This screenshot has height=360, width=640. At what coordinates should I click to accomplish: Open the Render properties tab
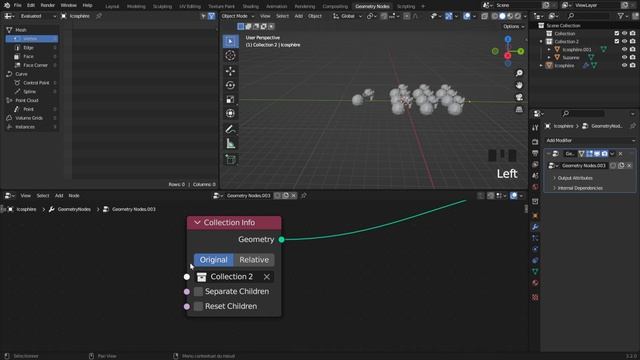click(535, 142)
